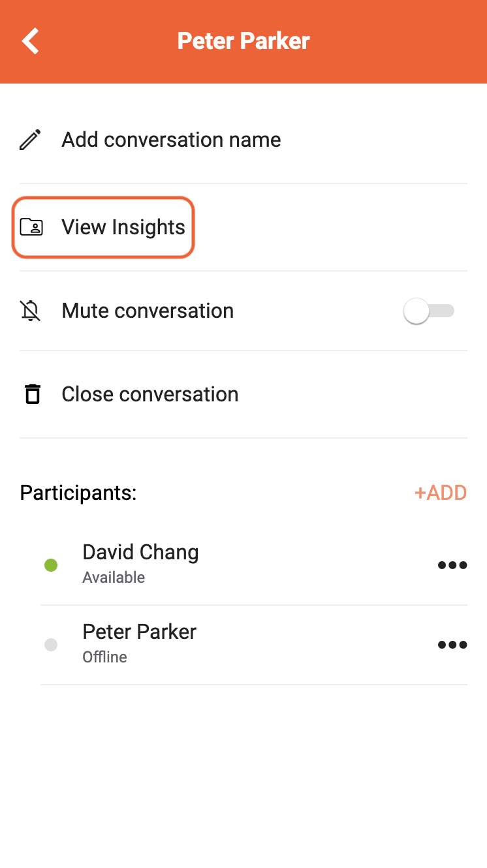Image resolution: width=487 pixels, height=868 pixels.
Task: Click the trash can icon
Action: pos(32,394)
